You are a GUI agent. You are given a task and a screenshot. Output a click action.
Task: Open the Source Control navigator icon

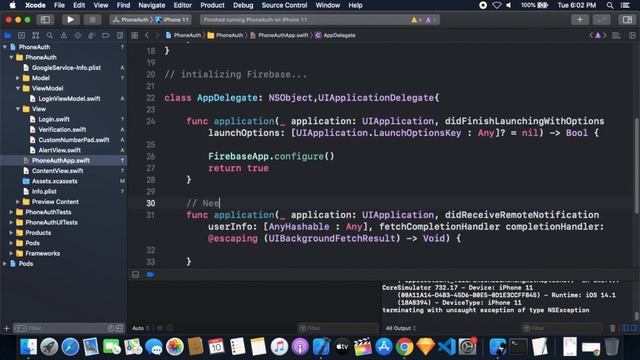pyautogui.click(x=22, y=36)
